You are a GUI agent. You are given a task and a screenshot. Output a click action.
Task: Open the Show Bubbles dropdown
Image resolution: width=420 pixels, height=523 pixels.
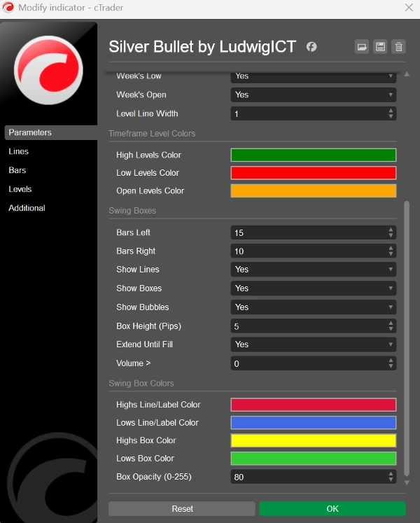[x=313, y=307]
